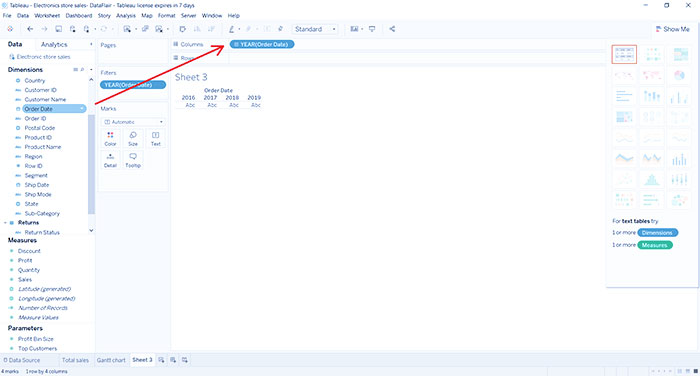
Task: Open the Size marks card
Action: [x=133, y=138]
